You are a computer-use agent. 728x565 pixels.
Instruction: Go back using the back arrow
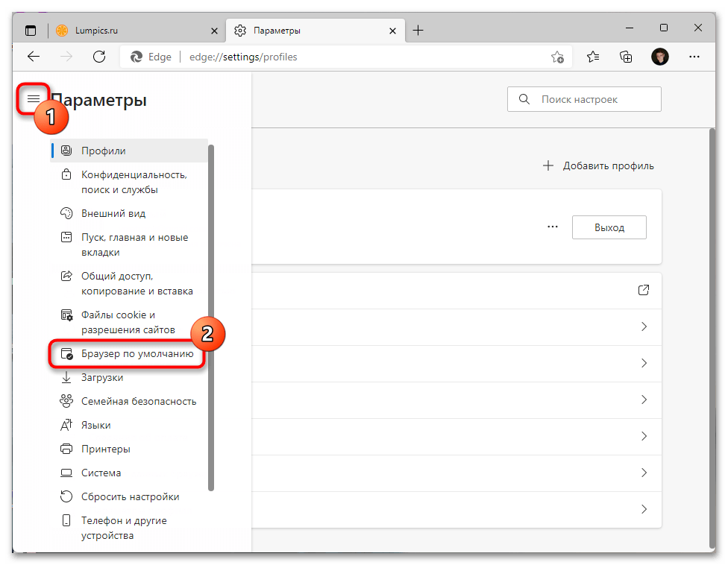(x=33, y=57)
